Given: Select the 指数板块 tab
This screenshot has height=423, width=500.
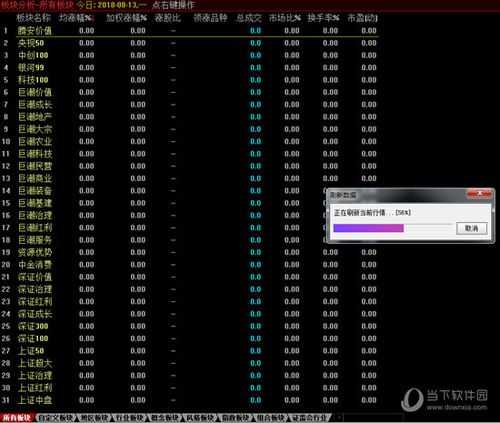Looking at the screenshot, I should (x=237, y=418).
